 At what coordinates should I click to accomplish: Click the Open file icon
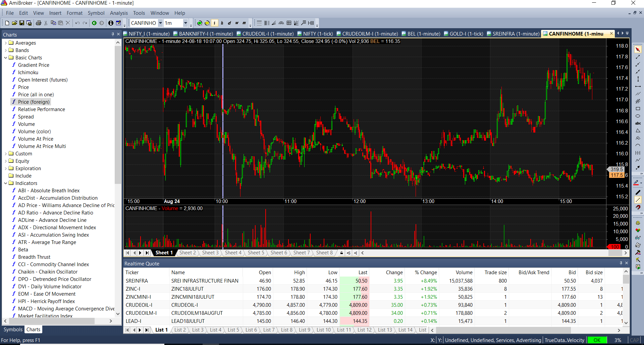tap(14, 23)
